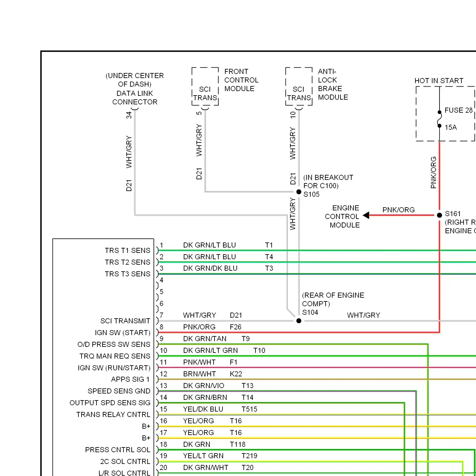The image size is (476, 476).
Task: Click the S161 splice dot
Action: (x=440, y=215)
